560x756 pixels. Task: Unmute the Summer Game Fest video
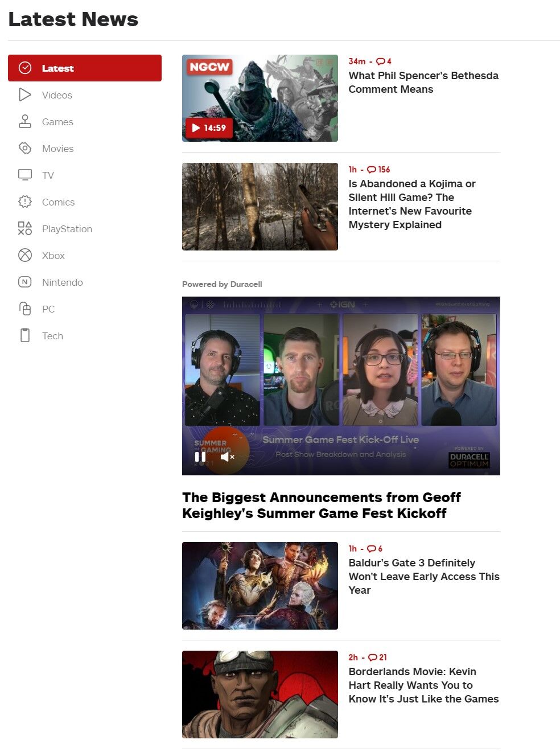pos(227,457)
